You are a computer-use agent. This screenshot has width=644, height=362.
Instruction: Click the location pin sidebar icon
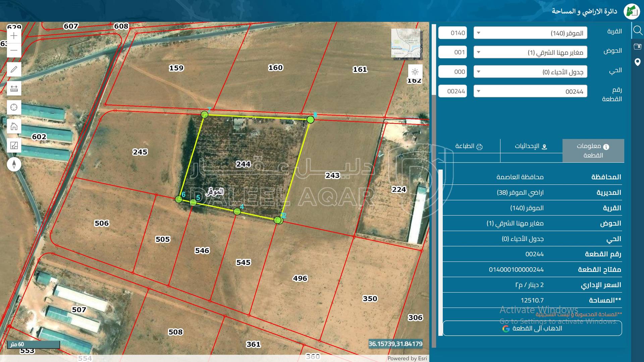point(637,62)
